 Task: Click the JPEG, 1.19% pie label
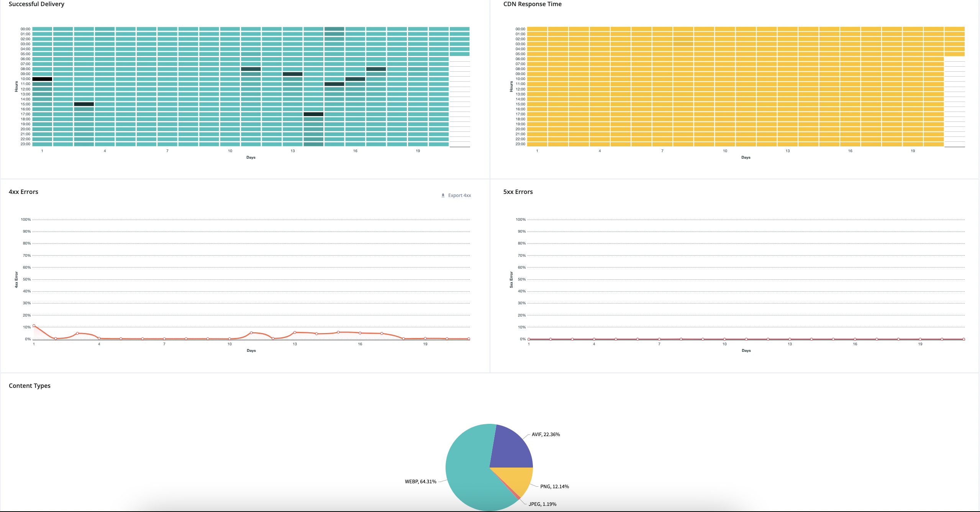click(x=542, y=504)
